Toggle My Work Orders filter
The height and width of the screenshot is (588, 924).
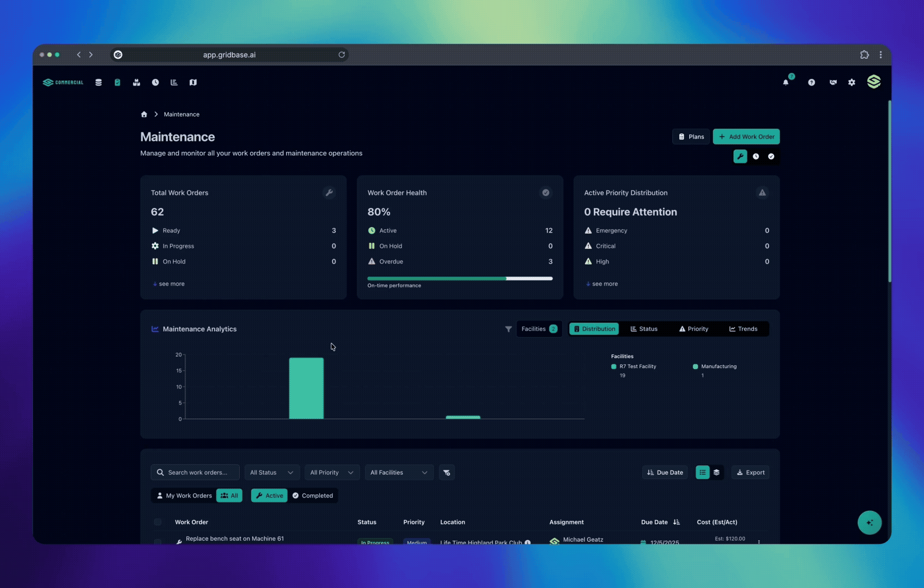click(184, 495)
